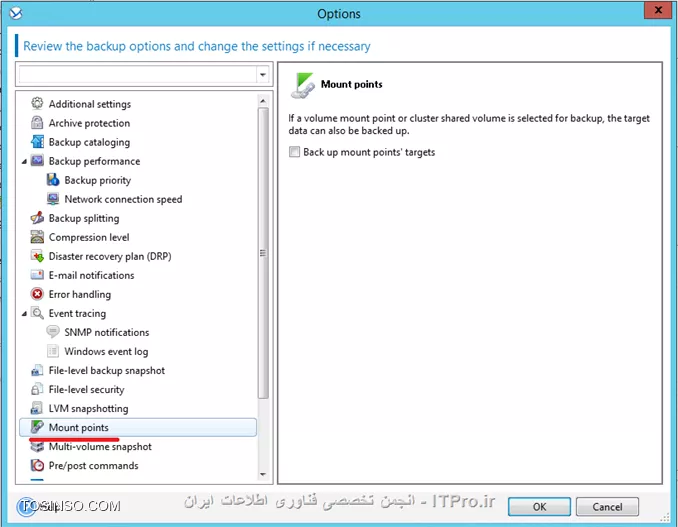This screenshot has height=527, width=678.
Task: Click the LVM snapshotting icon
Action: (x=37, y=408)
